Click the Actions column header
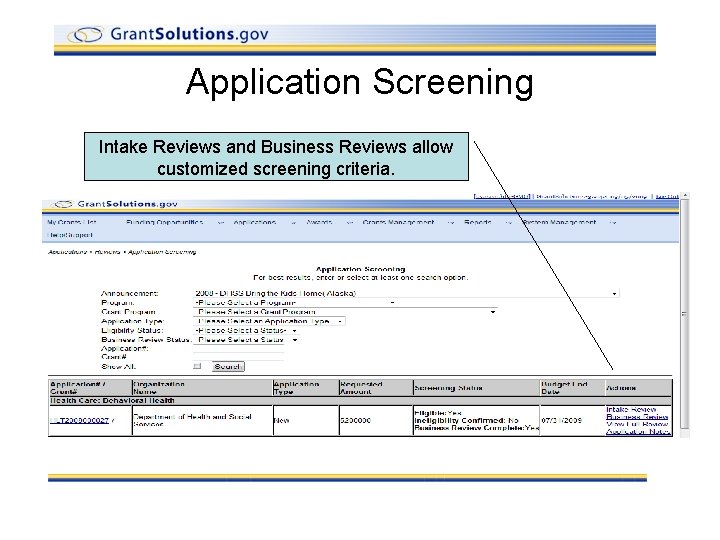The image size is (720, 540). (x=638, y=388)
